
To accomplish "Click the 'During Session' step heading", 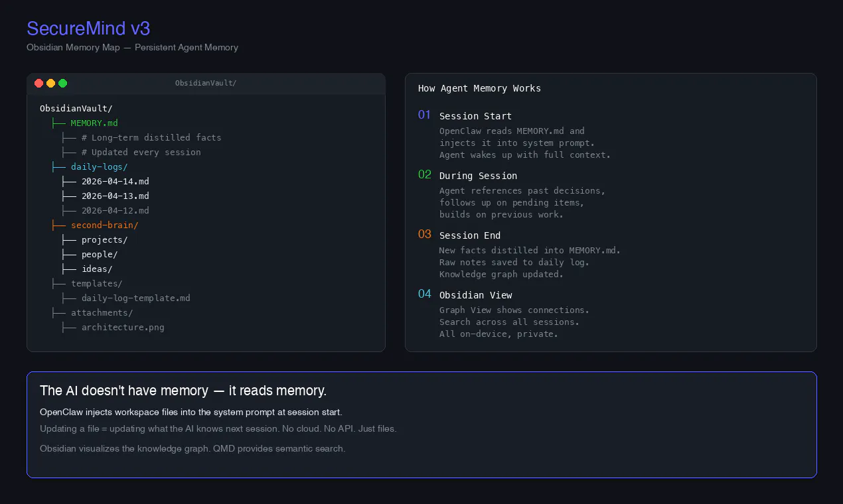I will [479, 176].
